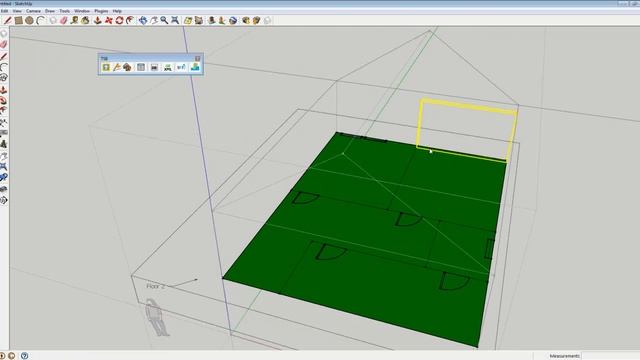This screenshot has width=640, height=360.
Task: Open the Camera menu
Action: click(33, 11)
